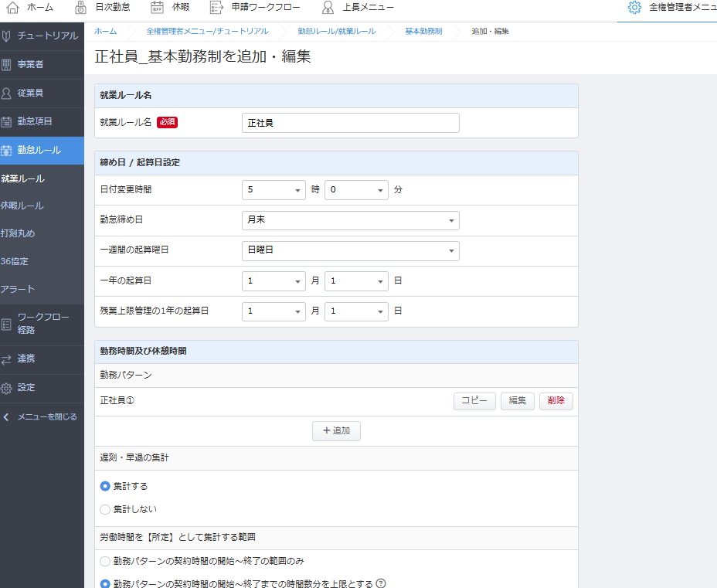Click the 全権管理者メニュー gear icon
The width and height of the screenshot is (717, 588).
(x=634, y=8)
